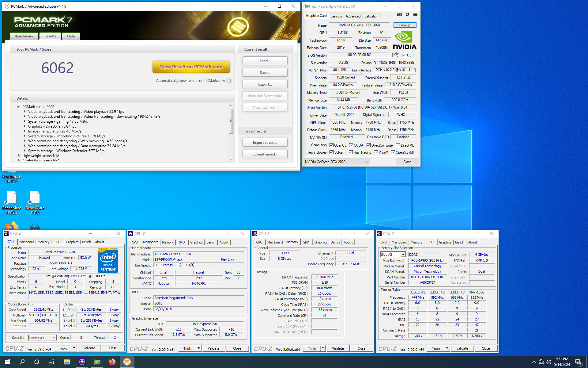
Task: Open the Help tab in PCMark
Action: coord(71,36)
